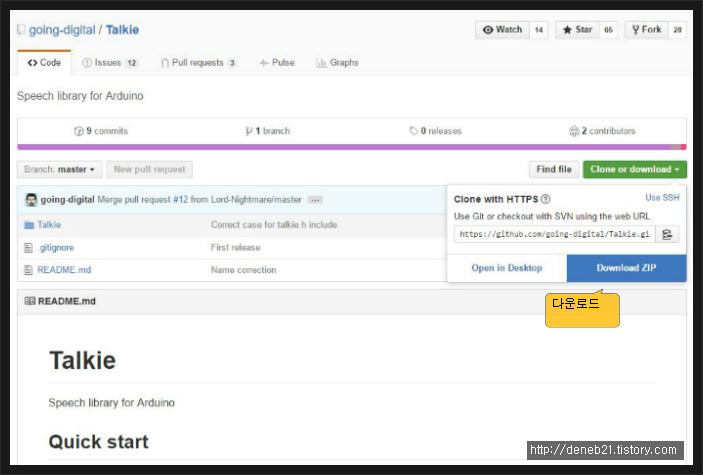
Task: Click the branch icon next to 1 branch
Action: pyautogui.click(x=249, y=131)
